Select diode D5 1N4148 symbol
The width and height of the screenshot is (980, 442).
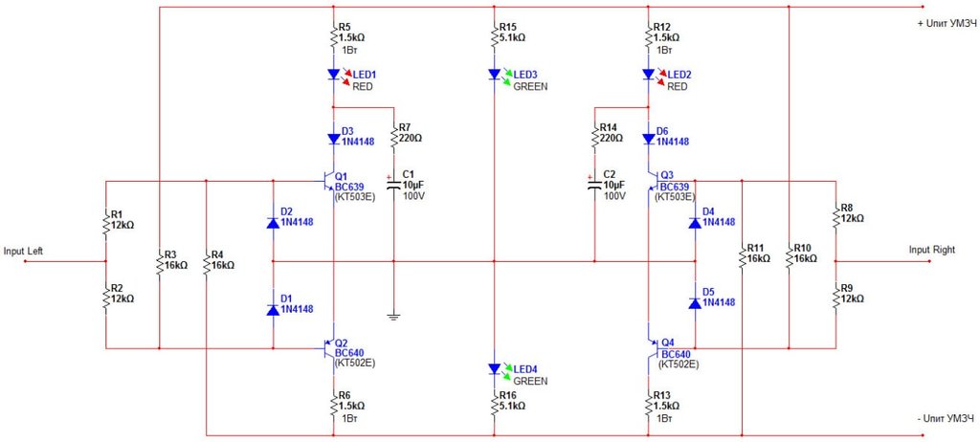click(695, 303)
